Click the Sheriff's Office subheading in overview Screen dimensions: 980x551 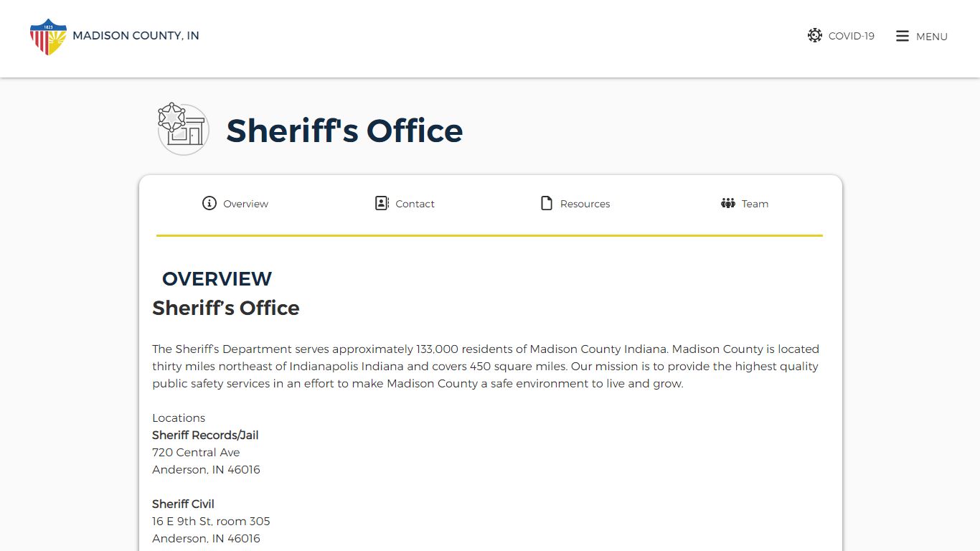pyautogui.click(x=226, y=308)
